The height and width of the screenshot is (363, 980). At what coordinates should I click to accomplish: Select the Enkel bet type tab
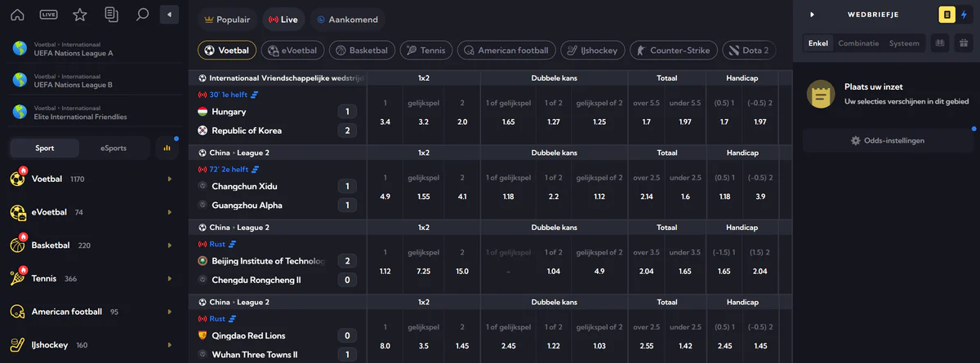pyautogui.click(x=817, y=43)
